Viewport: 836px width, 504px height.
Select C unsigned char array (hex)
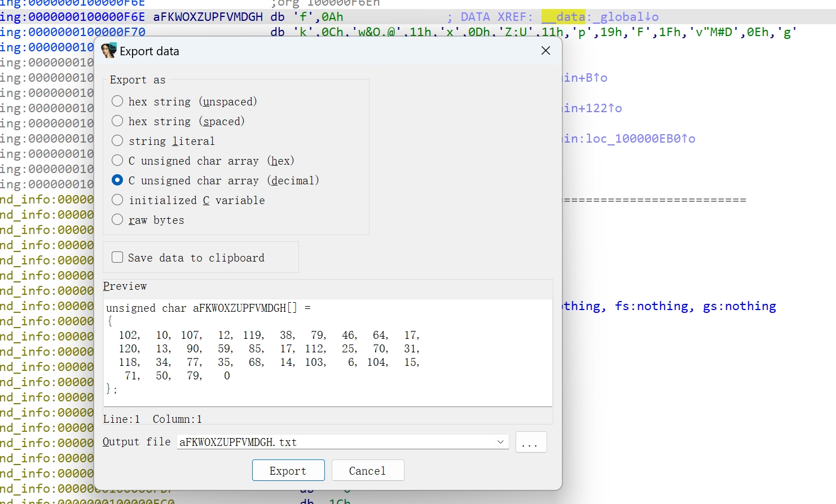point(117,161)
